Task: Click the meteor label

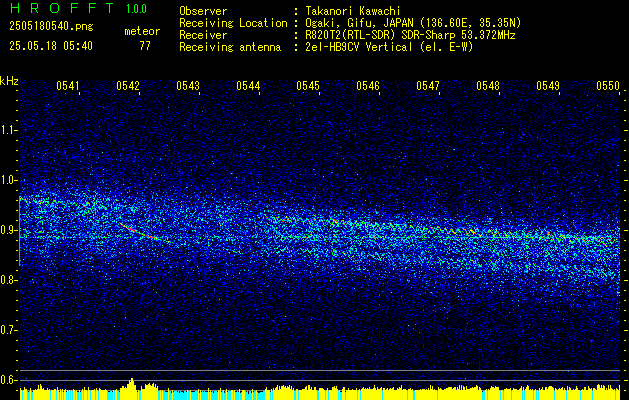Action: point(142,31)
